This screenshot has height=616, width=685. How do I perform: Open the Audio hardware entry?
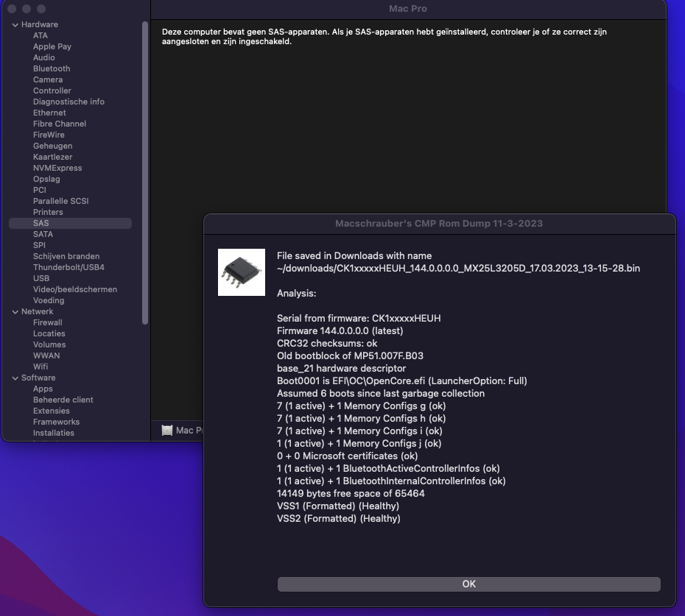click(43, 57)
